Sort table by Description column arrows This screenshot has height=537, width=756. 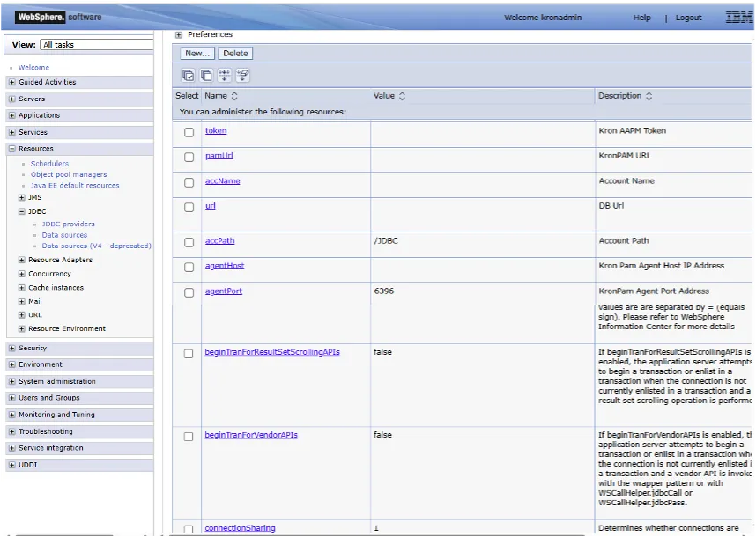649,96
